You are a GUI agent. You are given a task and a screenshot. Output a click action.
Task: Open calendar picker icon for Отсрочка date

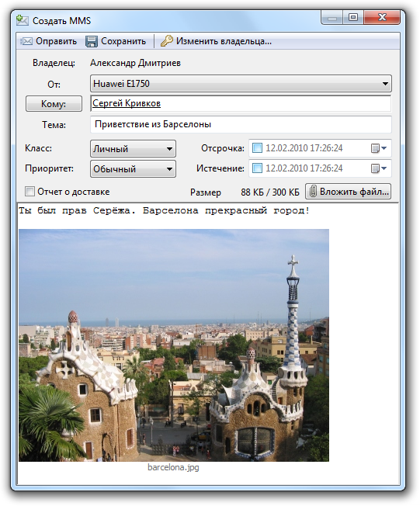[x=378, y=148]
